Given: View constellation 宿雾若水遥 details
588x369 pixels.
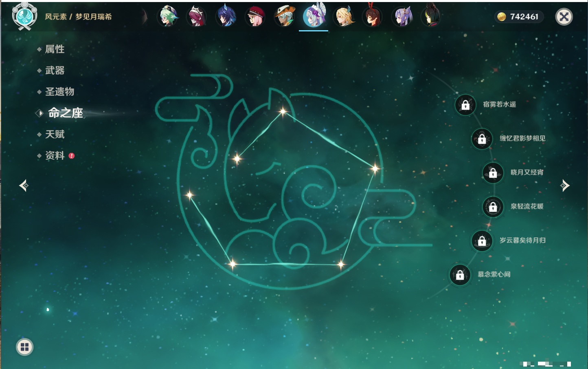Looking at the screenshot, I should pos(499,104).
